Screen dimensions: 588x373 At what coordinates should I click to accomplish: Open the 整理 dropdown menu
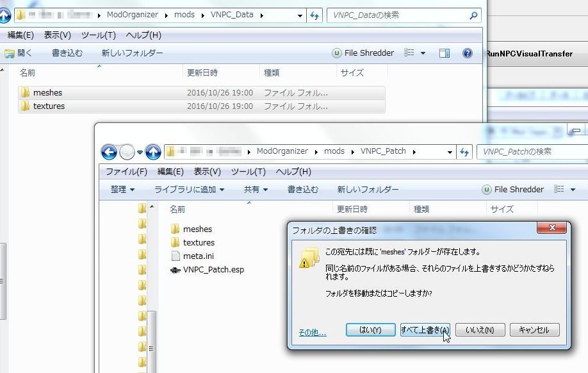122,190
